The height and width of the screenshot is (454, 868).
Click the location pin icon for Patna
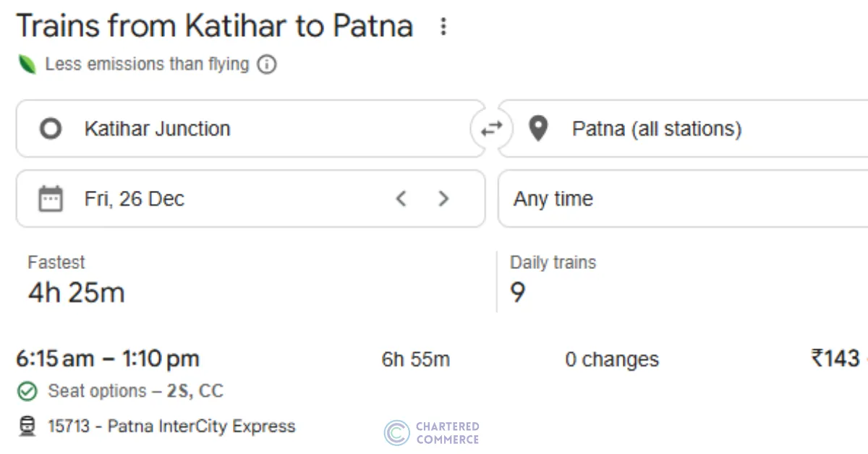(x=537, y=128)
